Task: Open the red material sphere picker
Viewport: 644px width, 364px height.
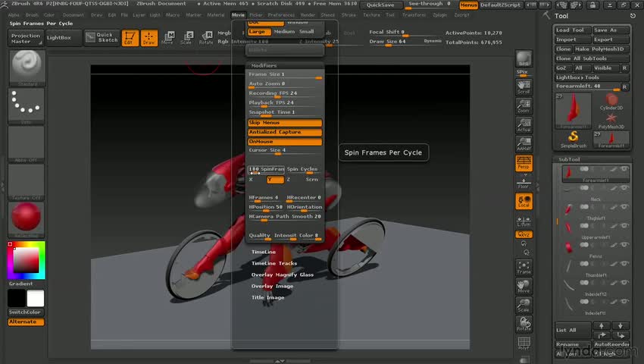Action: 27,219
